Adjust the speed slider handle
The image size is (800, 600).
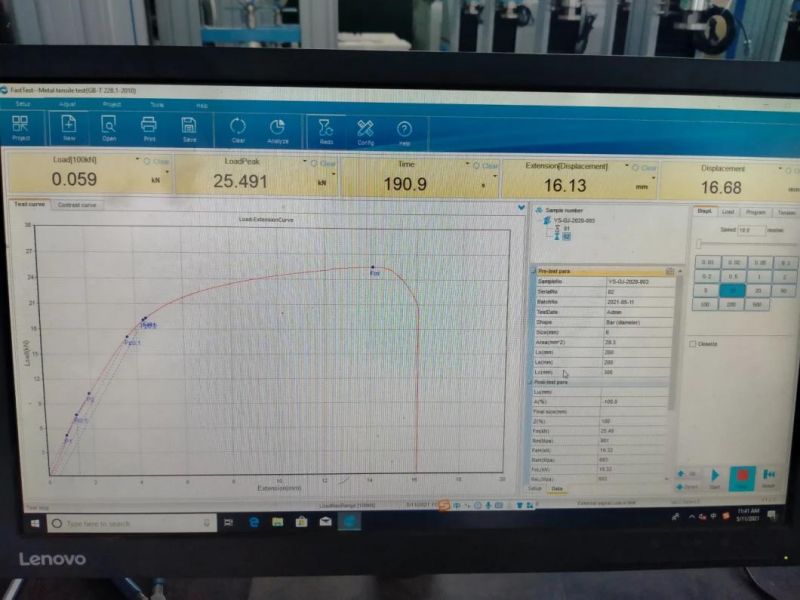[699, 244]
